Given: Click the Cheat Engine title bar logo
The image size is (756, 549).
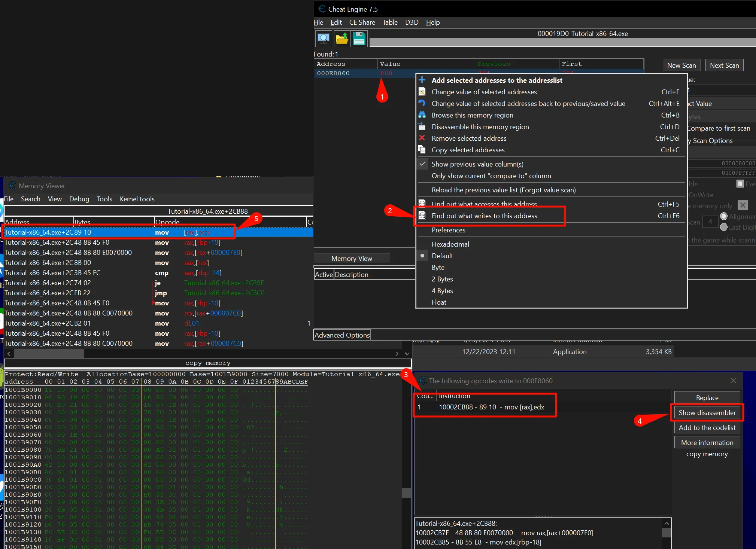Looking at the screenshot, I should point(322,9).
